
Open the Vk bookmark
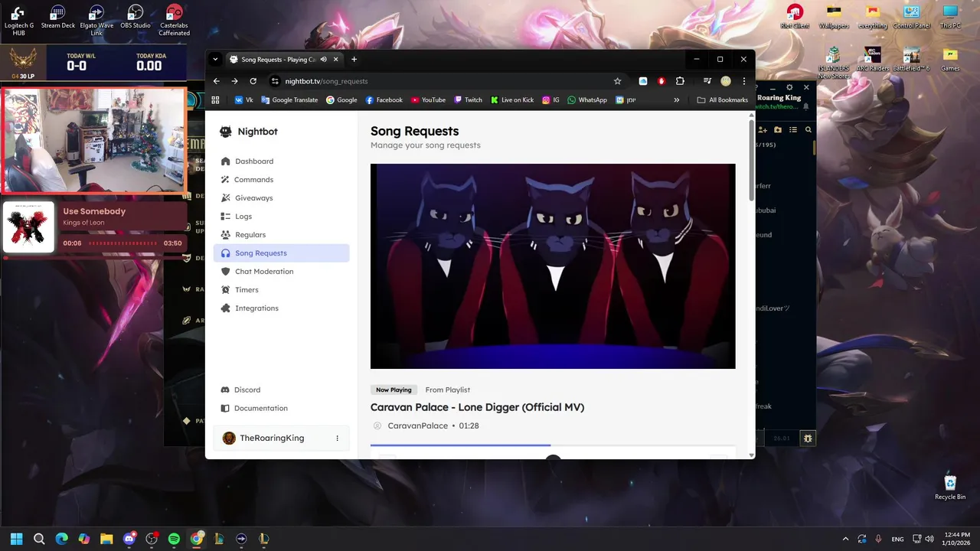[x=243, y=99]
